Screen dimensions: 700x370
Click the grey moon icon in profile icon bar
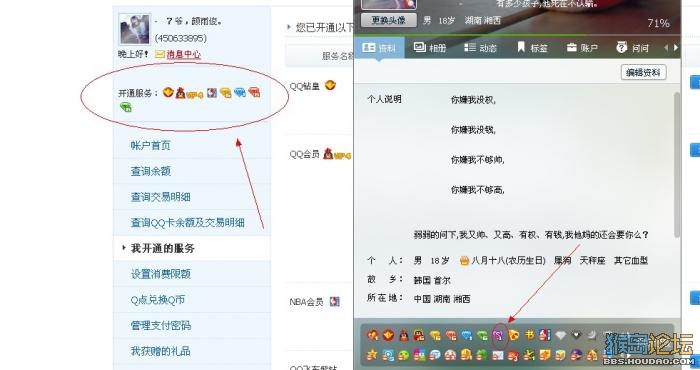point(592,335)
